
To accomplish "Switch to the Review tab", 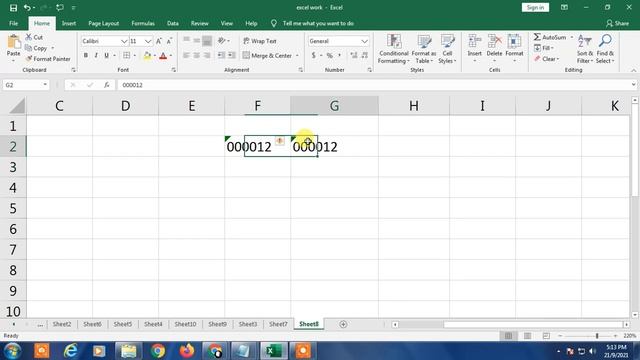I will tap(200, 24).
